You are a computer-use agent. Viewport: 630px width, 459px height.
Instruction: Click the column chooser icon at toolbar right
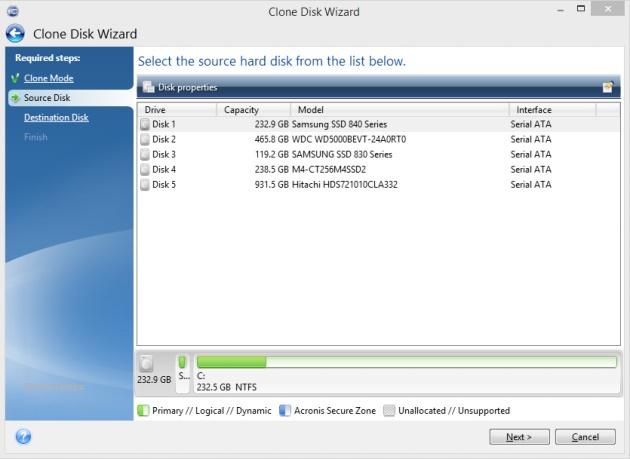pos(607,87)
